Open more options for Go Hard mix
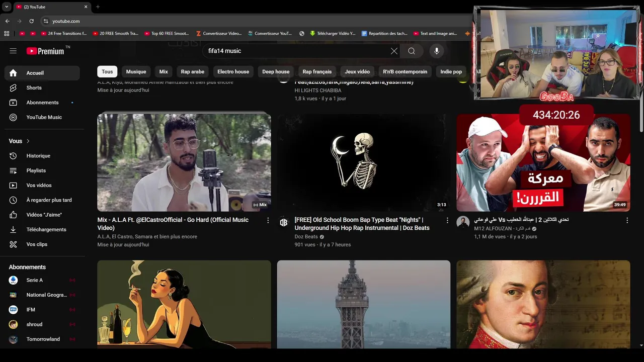Image resolution: width=644 pixels, height=362 pixels. click(268, 220)
